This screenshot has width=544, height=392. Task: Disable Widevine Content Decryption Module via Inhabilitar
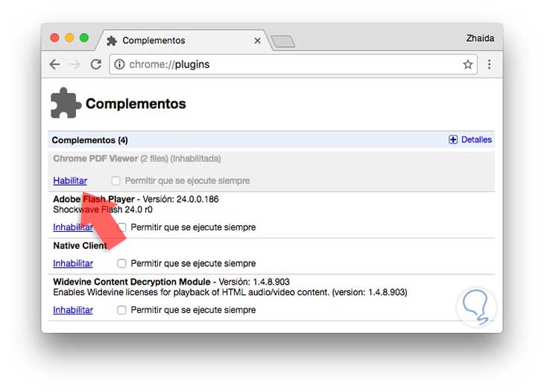coord(73,310)
